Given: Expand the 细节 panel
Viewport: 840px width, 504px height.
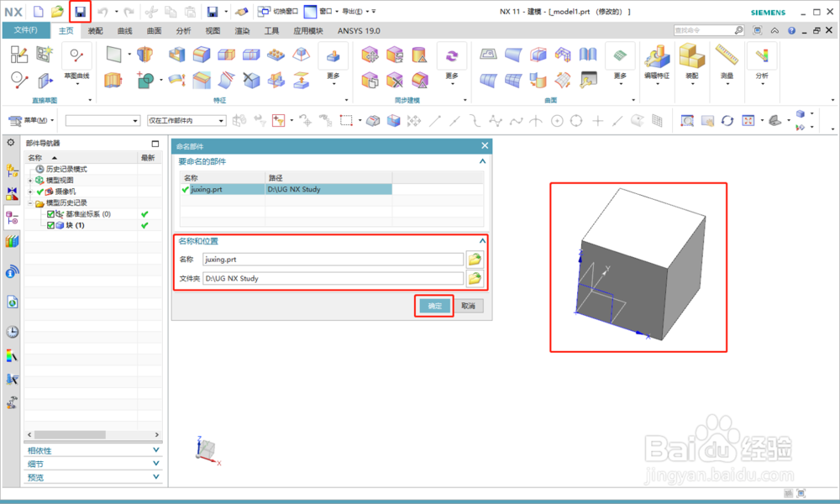Looking at the screenshot, I should pos(93,464).
